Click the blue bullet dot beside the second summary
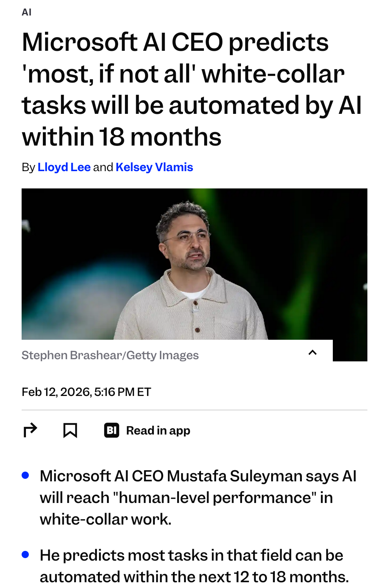Viewport: 389px width, 588px height. coord(25,555)
